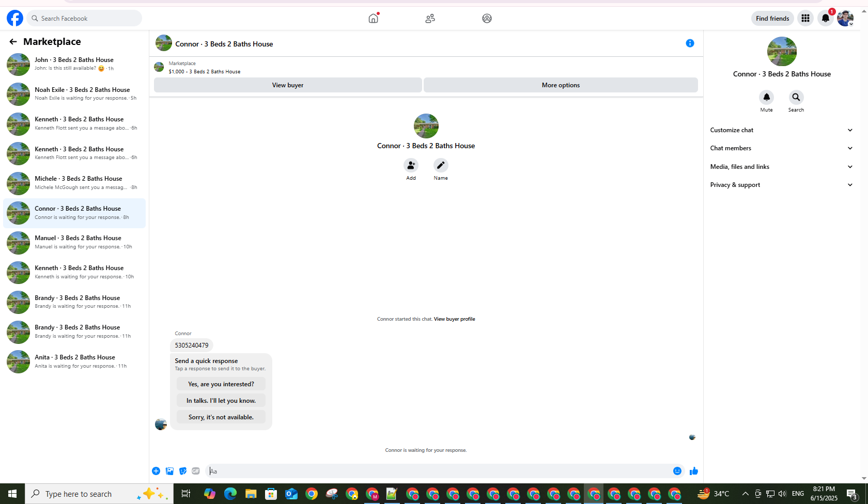Expand the Privacy & support section

(781, 185)
